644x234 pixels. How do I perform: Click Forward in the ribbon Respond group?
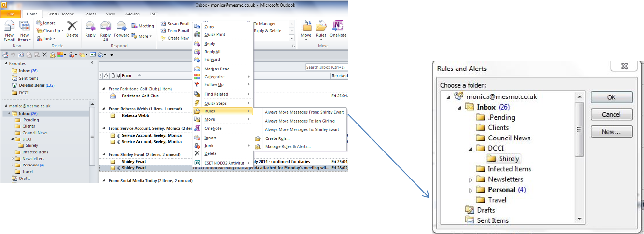(x=122, y=28)
